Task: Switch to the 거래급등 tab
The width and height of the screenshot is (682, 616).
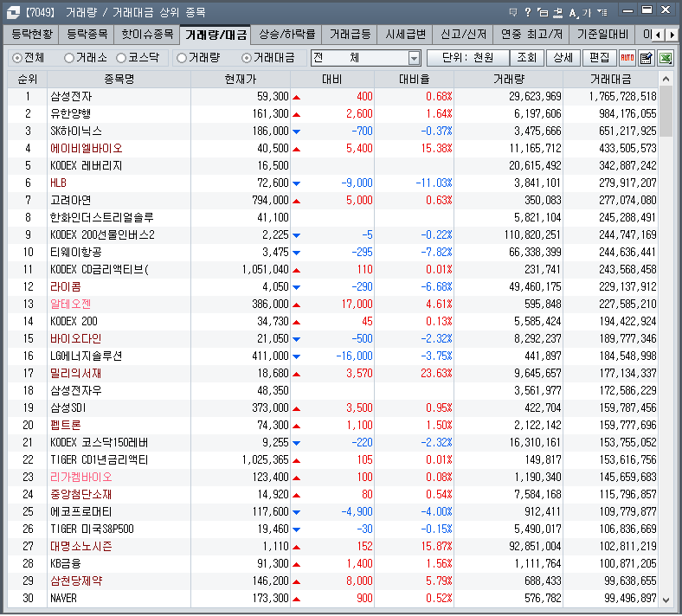Action: (350, 35)
